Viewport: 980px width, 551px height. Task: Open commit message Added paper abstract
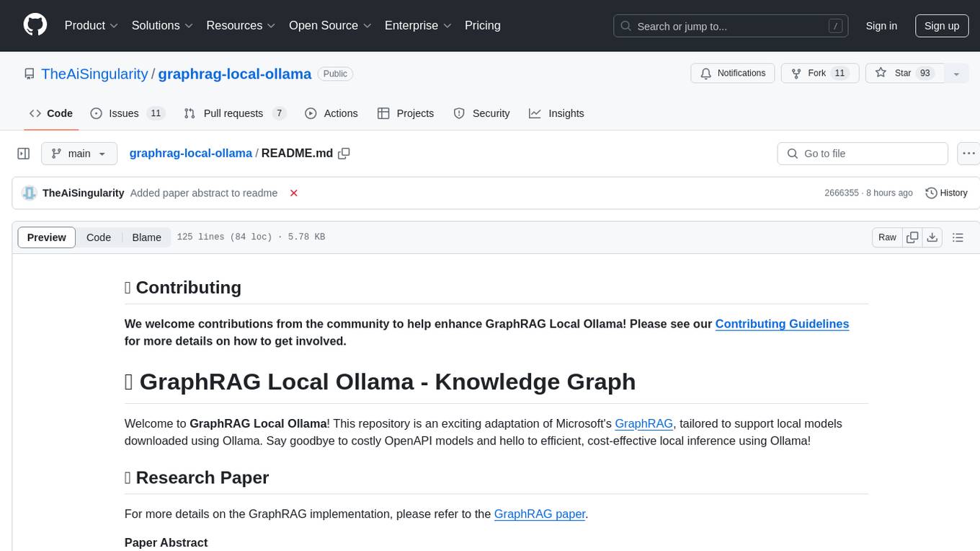coord(204,193)
